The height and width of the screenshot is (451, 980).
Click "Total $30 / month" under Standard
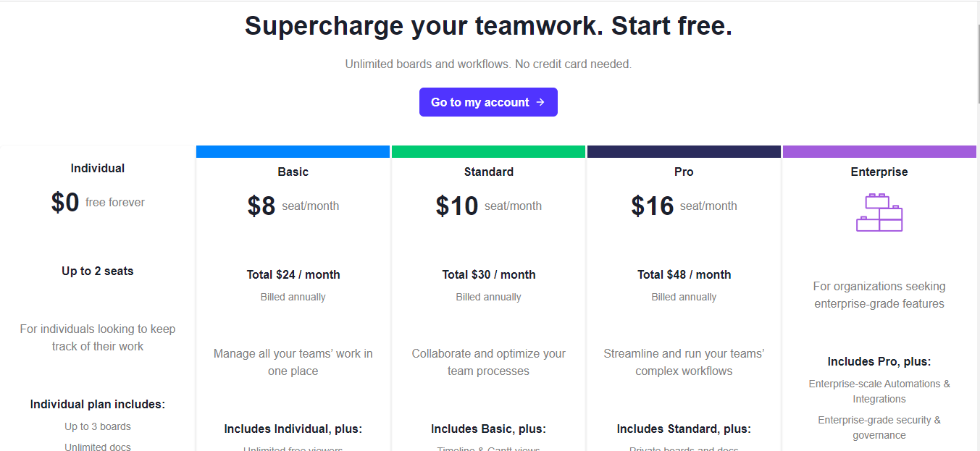pyautogui.click(x=488, y=274)
